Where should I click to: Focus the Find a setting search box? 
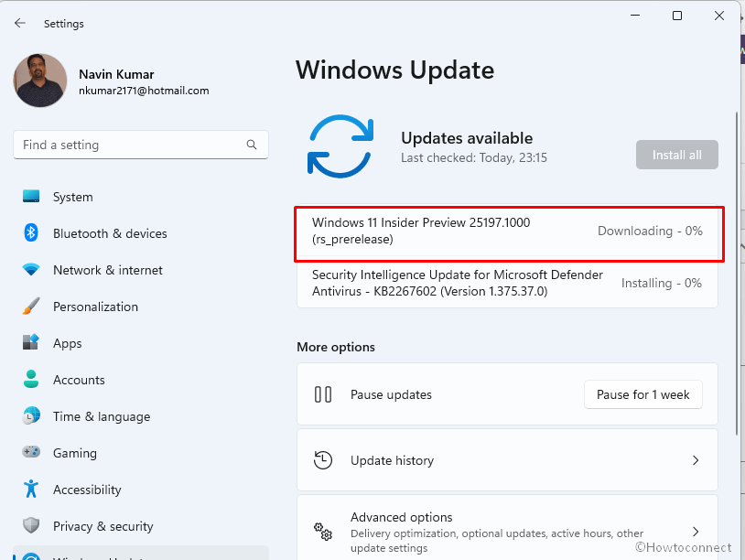click(x=141, y=145)
